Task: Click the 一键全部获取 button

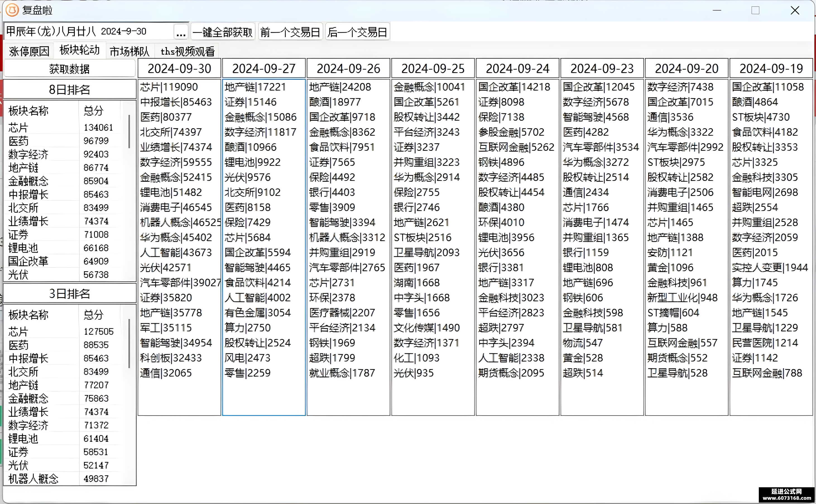Action: pyautogui.click(x=223, y=32)
